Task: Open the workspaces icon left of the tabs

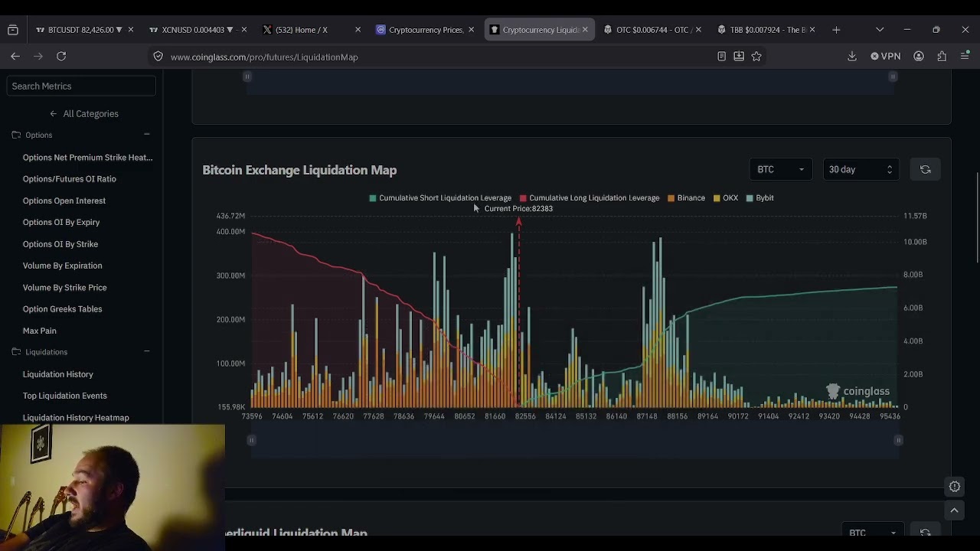Action: click(x=13, y=29)
